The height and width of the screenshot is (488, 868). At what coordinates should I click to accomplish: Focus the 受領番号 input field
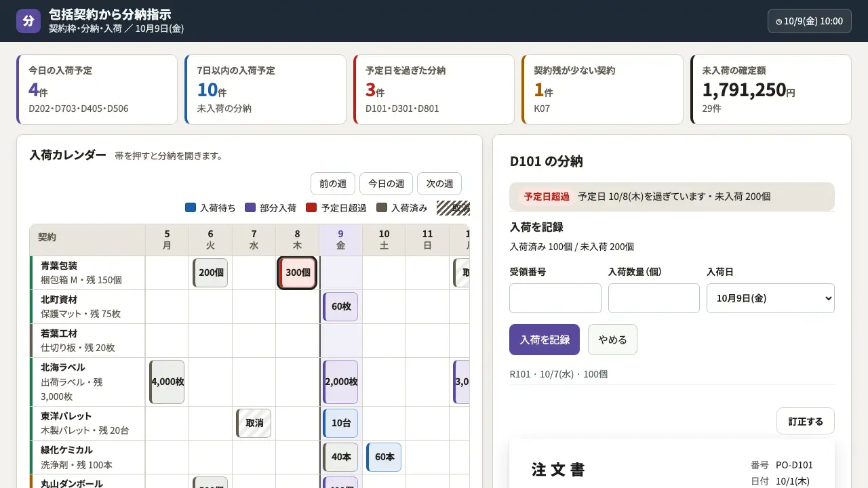tap(555, 298)
